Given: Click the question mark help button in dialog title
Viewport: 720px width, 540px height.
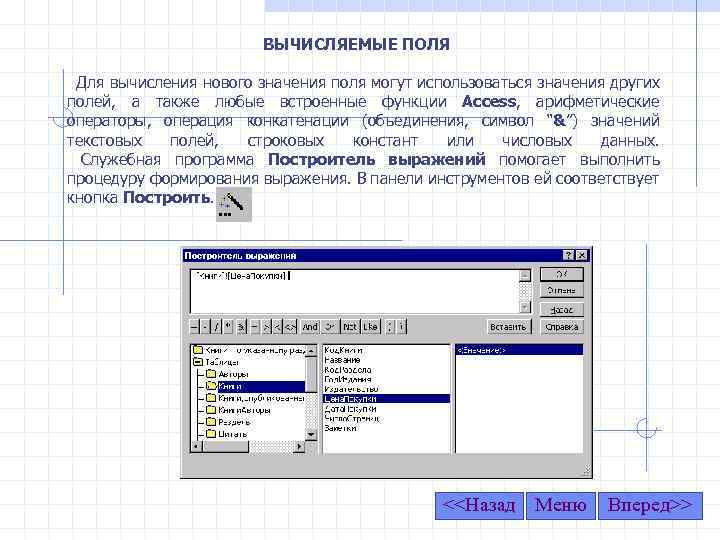Looking at the screenshot, I should (x=568, y=255).
